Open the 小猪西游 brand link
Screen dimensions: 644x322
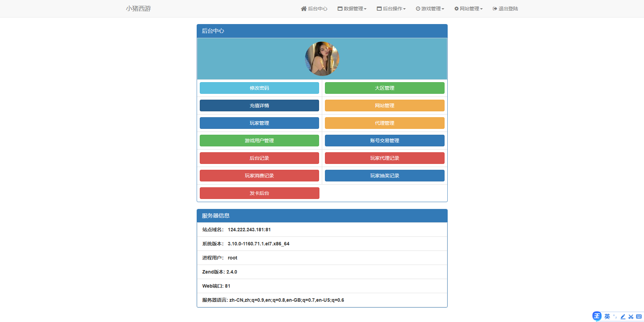coord(138,9)
